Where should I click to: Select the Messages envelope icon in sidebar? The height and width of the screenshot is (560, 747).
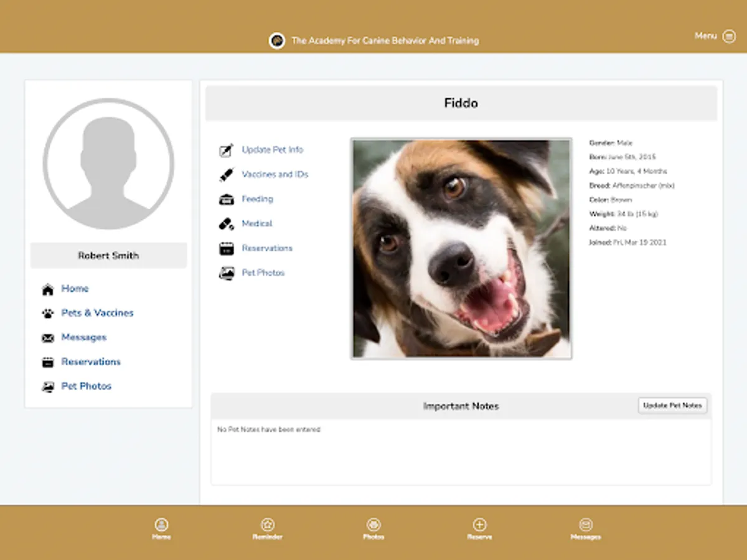(x=48, y=337)
